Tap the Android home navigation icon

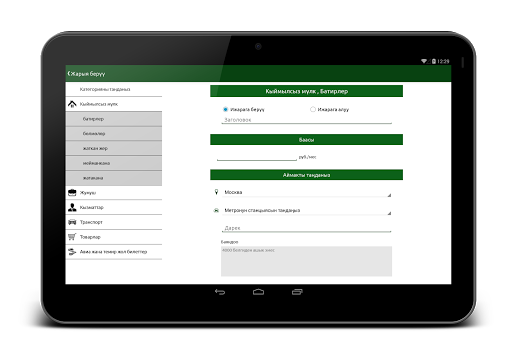tap(258, 292)
